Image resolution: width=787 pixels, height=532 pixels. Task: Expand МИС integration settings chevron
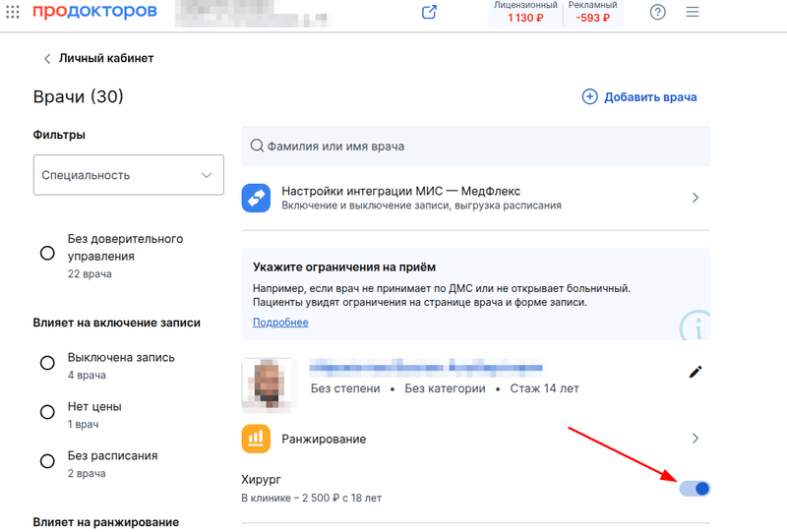[x=696, y=198]
